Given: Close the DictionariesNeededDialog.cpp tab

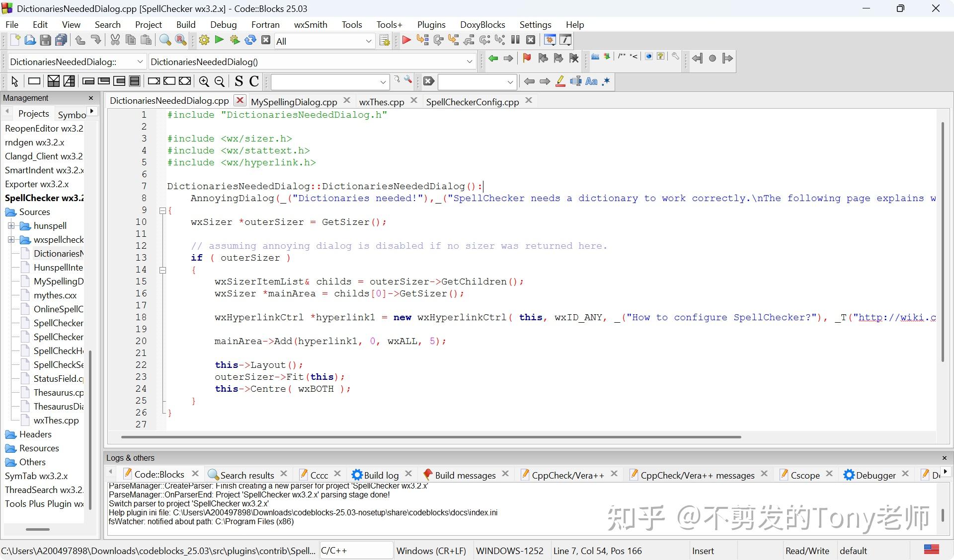Looking at the screenshot, I should [239, 100].
